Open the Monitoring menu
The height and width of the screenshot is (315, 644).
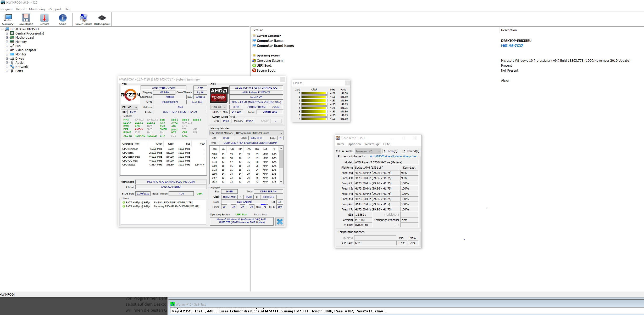(37, 9)
